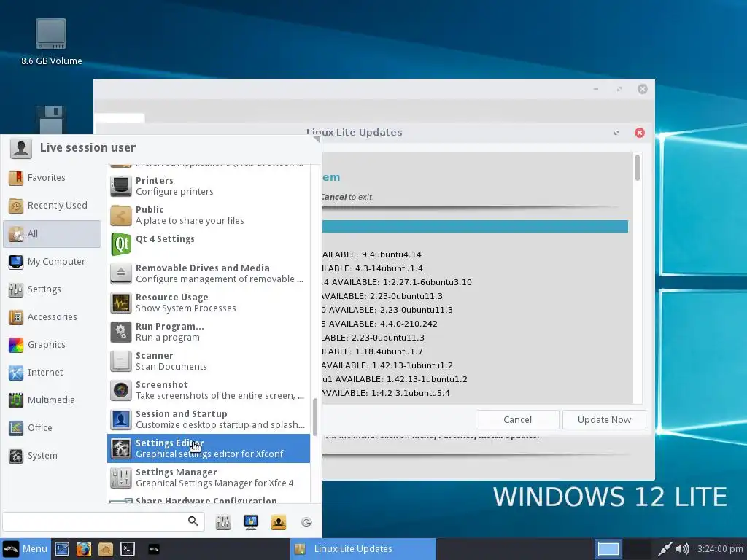
Task: Click the volume tray icon
Action: click(x=683, y=549)
